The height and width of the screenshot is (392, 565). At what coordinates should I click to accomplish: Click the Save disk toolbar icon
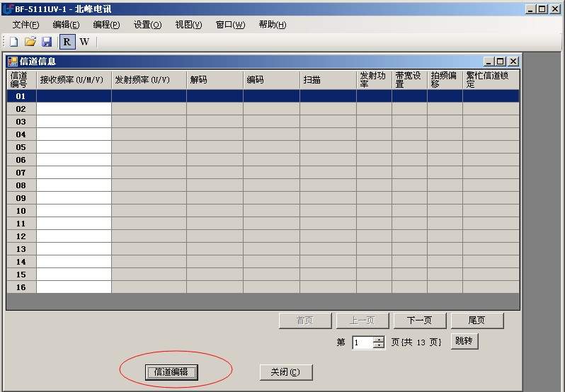(47, 42)
